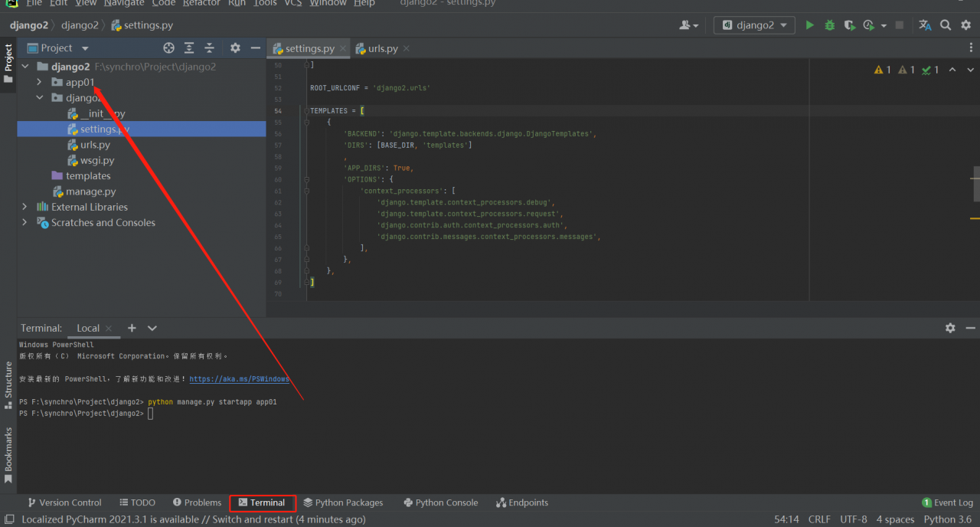Click the translation icon in toolbar
Screen dimensions: 980x527
925,25
